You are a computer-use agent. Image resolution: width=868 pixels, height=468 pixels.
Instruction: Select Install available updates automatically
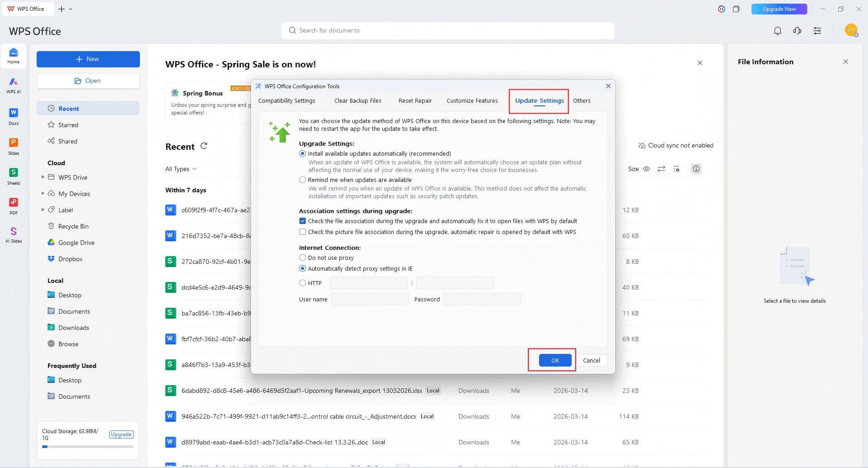(x=303, y=153)
